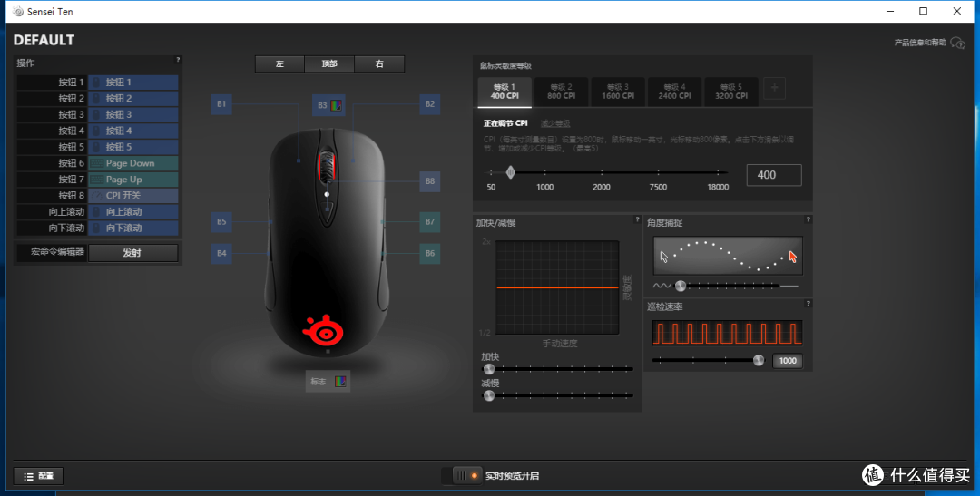Viewport: 980px width, 496px height.
Task: Click the 2000 mark on CPI slider
Action: [602, 187]
